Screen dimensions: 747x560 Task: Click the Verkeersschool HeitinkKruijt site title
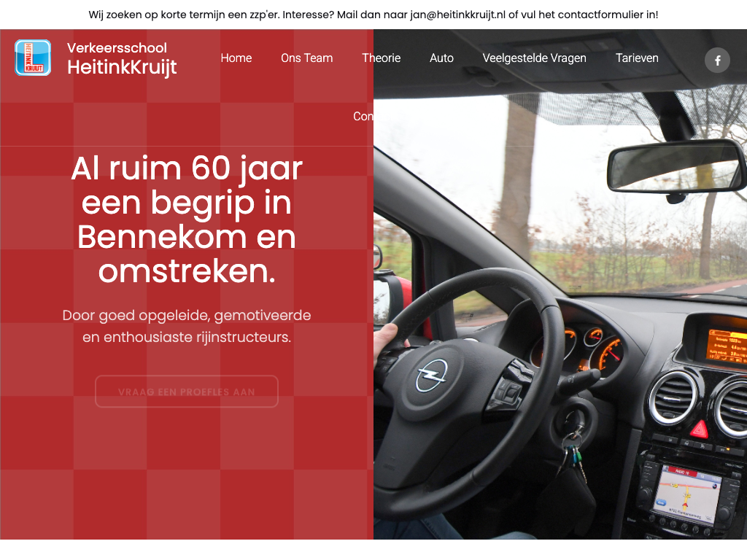pyautogui.click(x=122, y=59)
